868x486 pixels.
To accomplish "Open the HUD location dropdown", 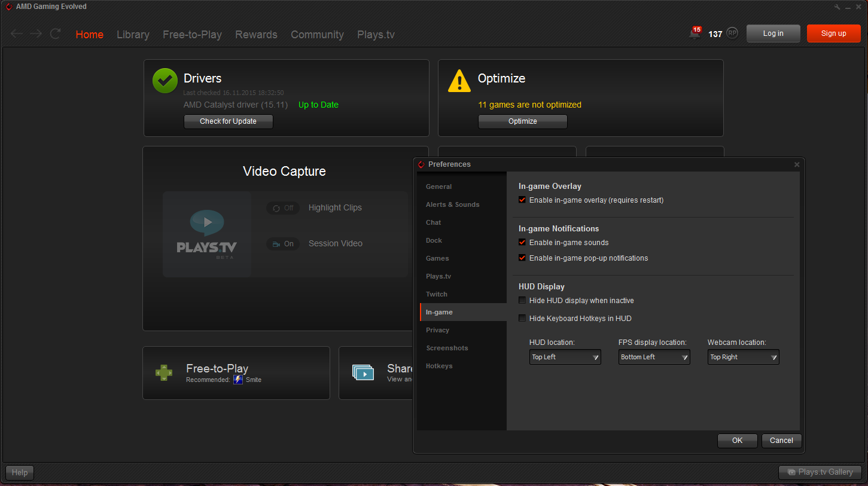I will click(565, 357).
